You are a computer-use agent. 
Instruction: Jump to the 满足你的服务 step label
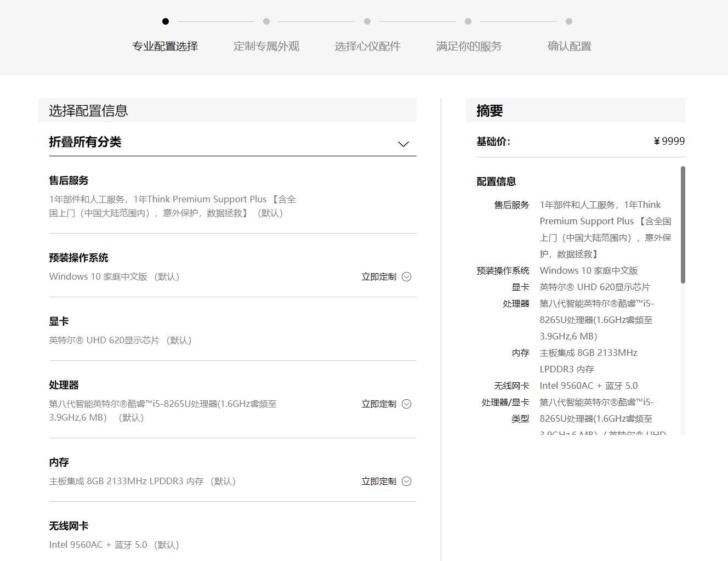tap(469, 47)
